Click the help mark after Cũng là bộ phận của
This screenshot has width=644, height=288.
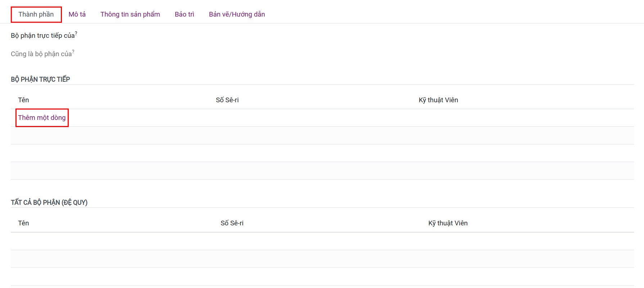[x=73, y=51]
